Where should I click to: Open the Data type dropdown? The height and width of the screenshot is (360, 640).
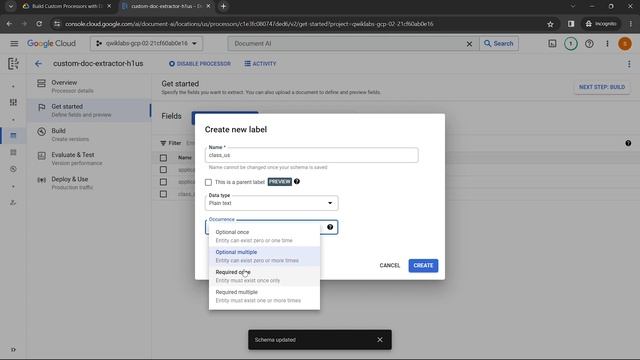[271, 203]
